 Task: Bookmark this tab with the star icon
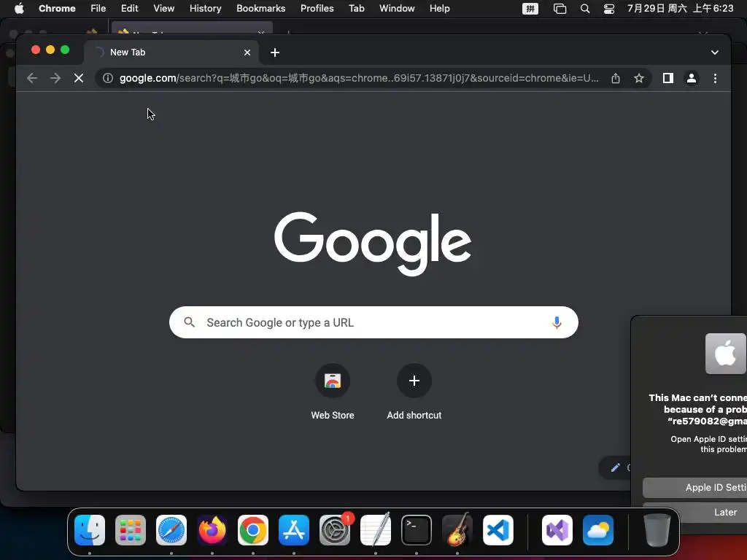(x=639, y=78)
